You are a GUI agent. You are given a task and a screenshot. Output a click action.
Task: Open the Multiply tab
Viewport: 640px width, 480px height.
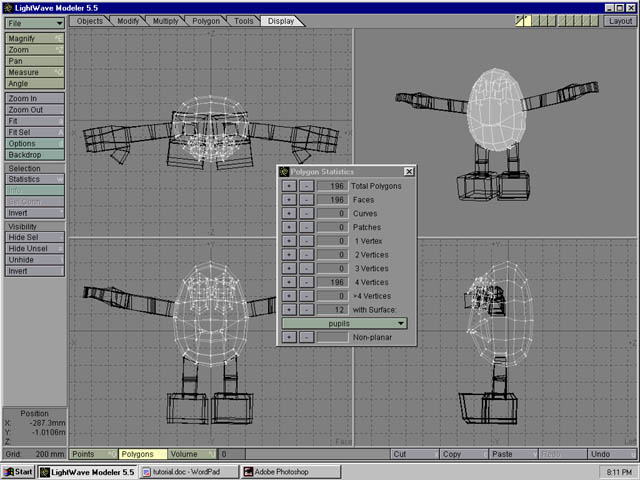pyautogui.click(x=165, y=21)
